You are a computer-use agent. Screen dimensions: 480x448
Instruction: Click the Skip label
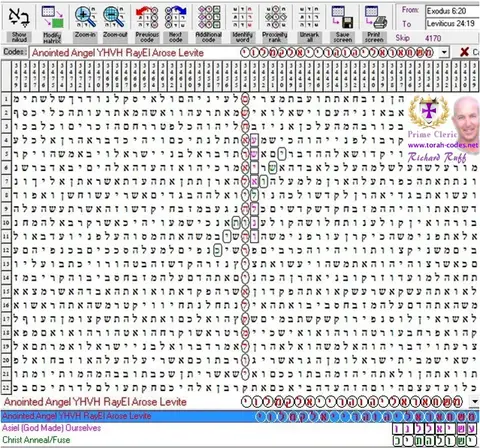402,38
